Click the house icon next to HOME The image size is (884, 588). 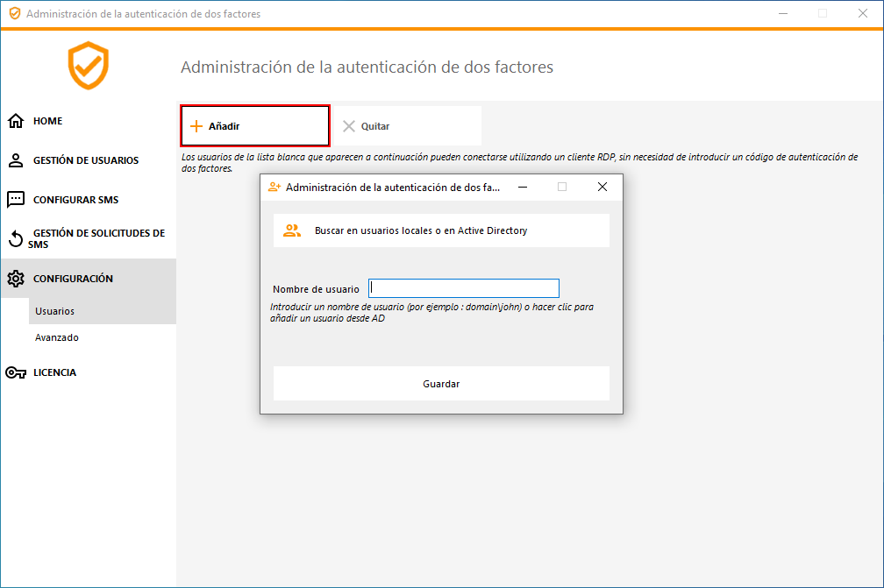pyautogui.click(x=15, y=121)
